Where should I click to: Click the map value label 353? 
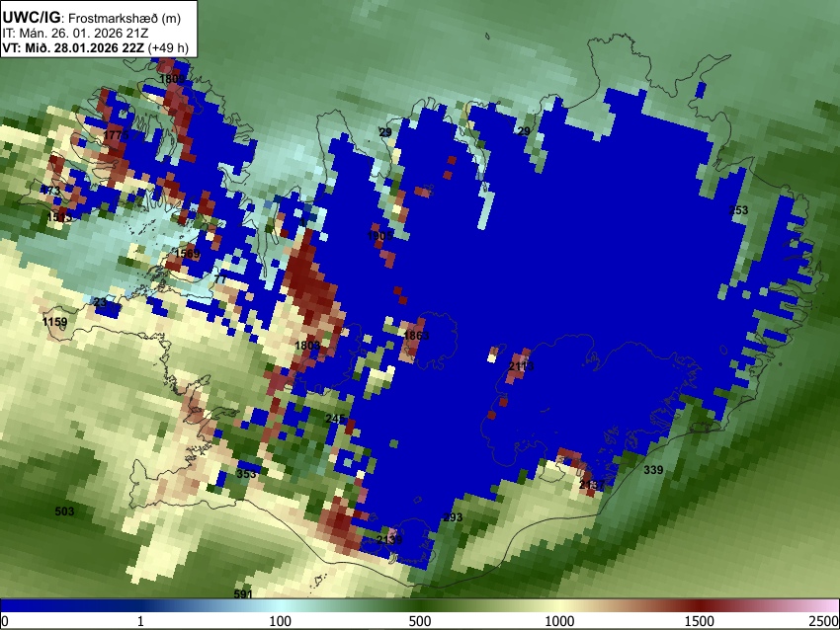[246, 474]
